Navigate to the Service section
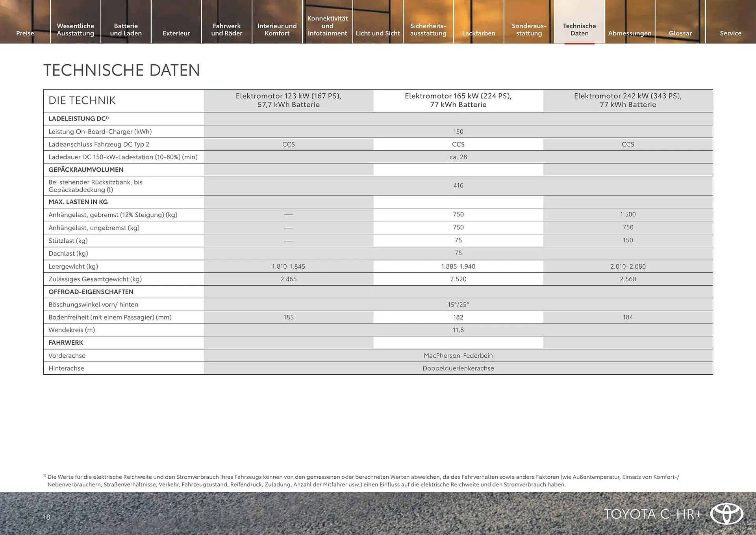756x535 pixels. (x=731, y=33)
